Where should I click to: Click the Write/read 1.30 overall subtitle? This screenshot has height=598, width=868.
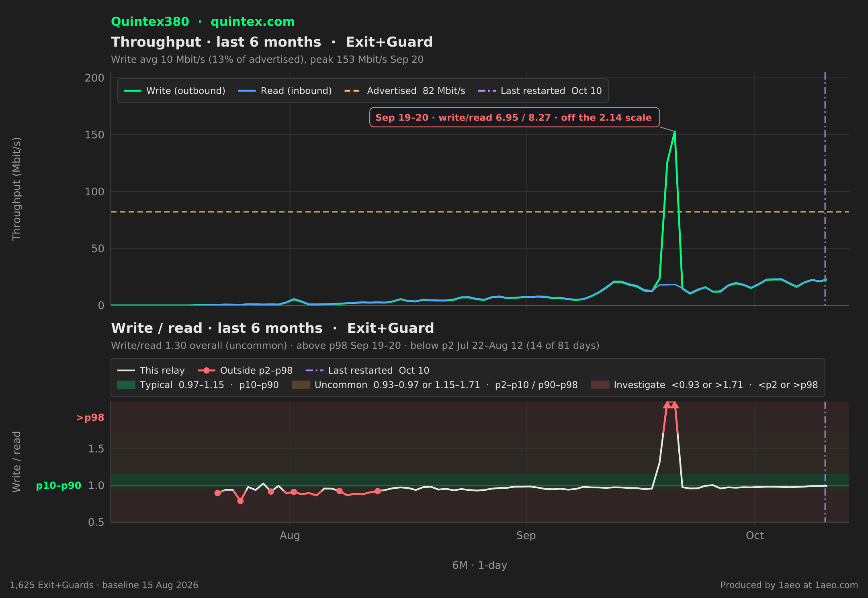[355, 346]
